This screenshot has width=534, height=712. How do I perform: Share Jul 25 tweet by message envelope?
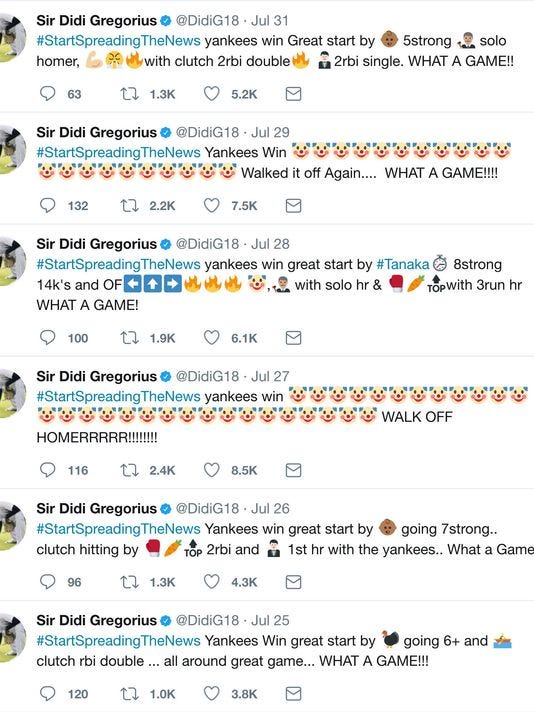[293, 693]
